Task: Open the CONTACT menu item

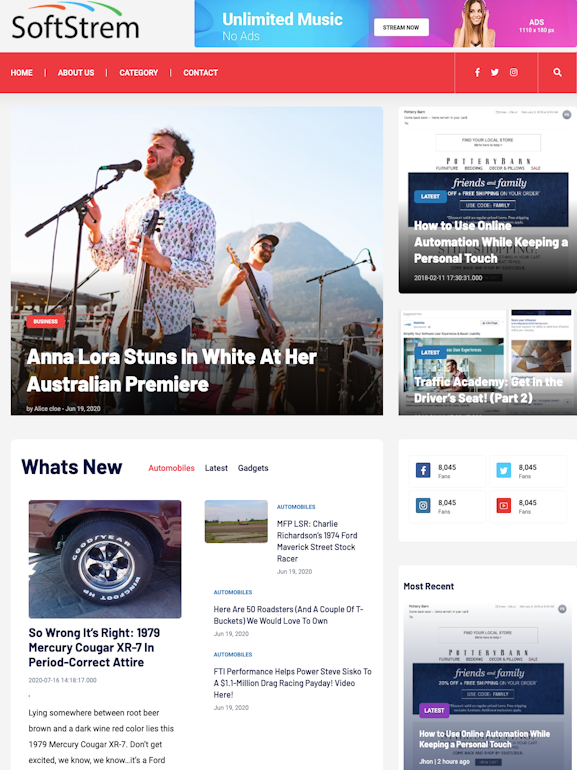Action: [200, 73]
